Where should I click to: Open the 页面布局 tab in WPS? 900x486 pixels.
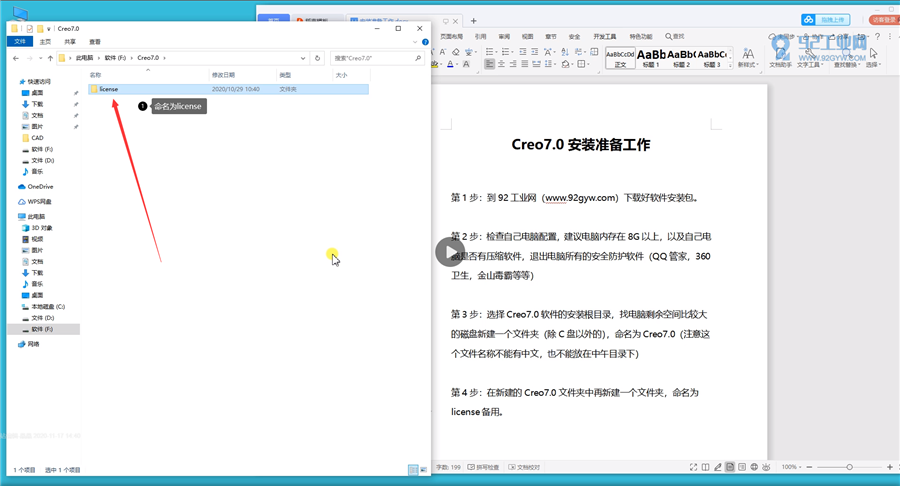click(x=451, y=36)
